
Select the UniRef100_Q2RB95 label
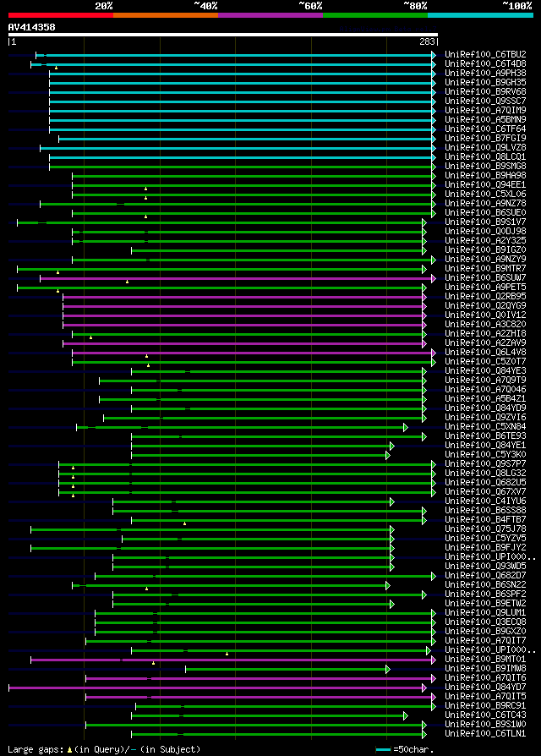[485, 297]
